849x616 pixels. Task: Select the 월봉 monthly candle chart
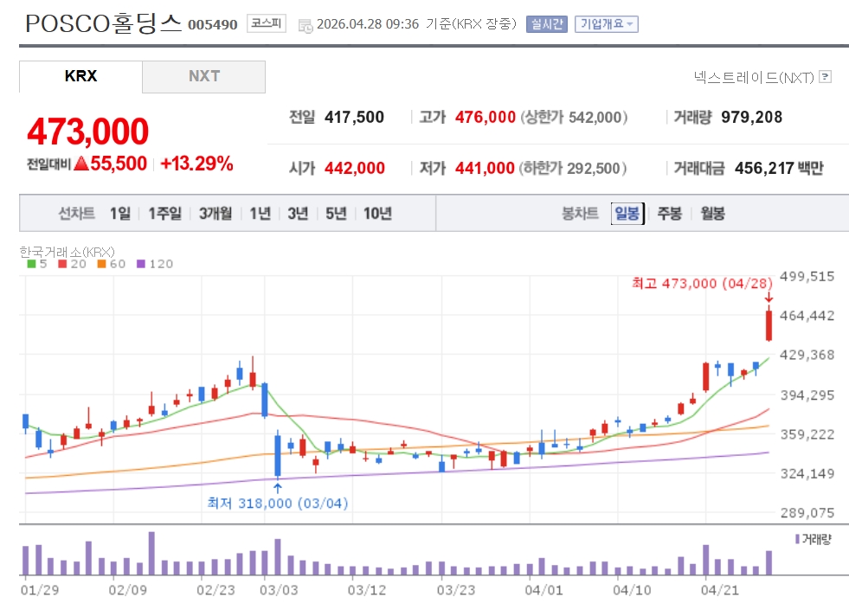click(x=712, y=214)
